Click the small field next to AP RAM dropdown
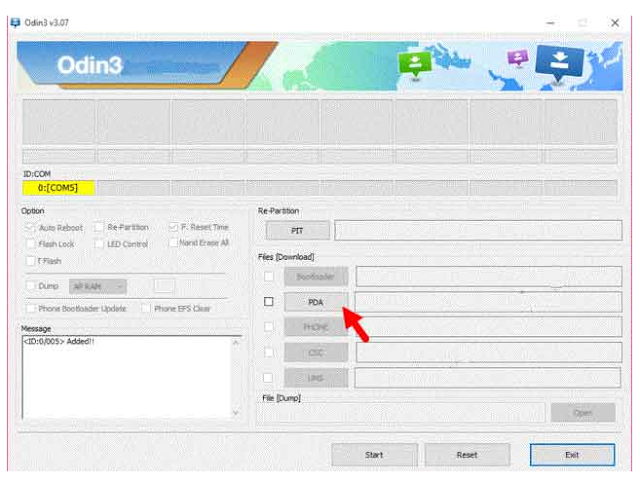This screenshot has height=483, width=640. click(164, 286)
